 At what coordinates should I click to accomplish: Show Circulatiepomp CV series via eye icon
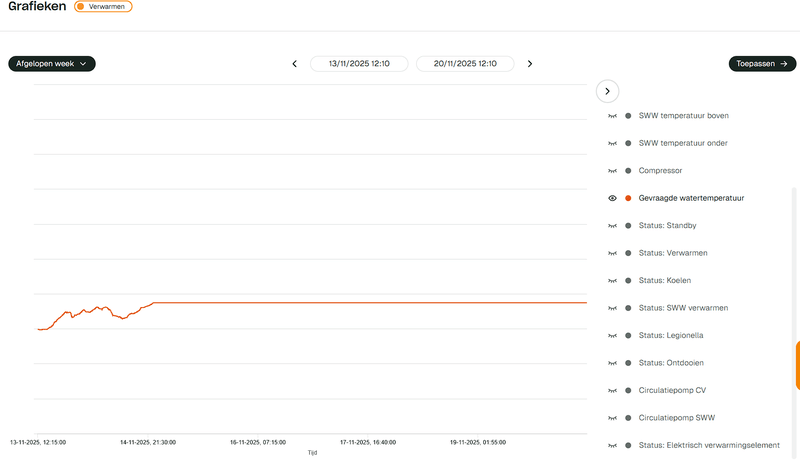pyautogui.click(x=613, y=390)
